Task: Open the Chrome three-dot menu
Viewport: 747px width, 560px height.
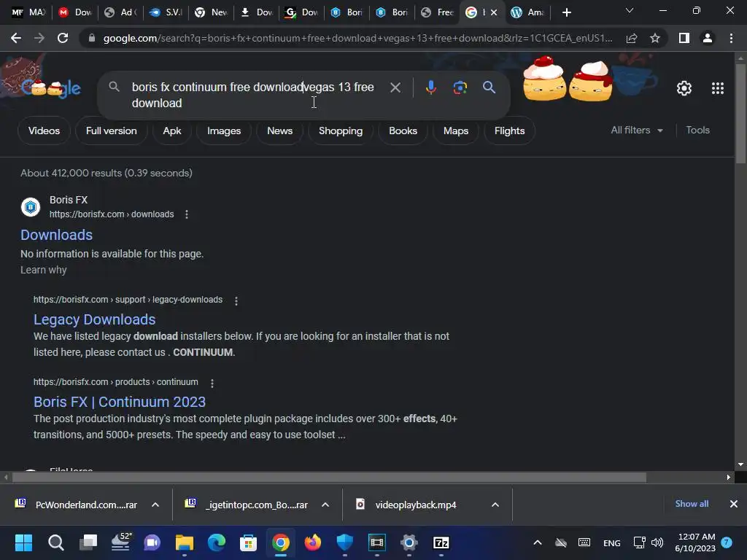Action: 731,38
